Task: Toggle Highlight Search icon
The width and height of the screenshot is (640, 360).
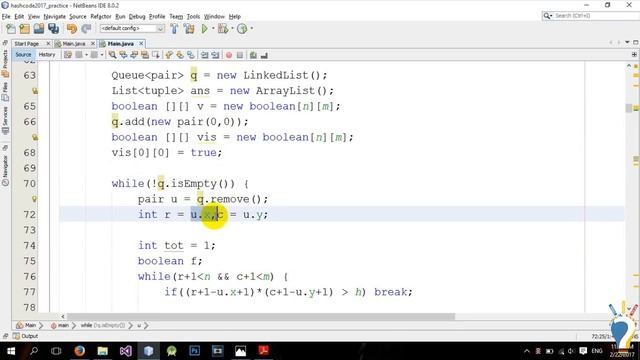Action: tap(145, 55)
